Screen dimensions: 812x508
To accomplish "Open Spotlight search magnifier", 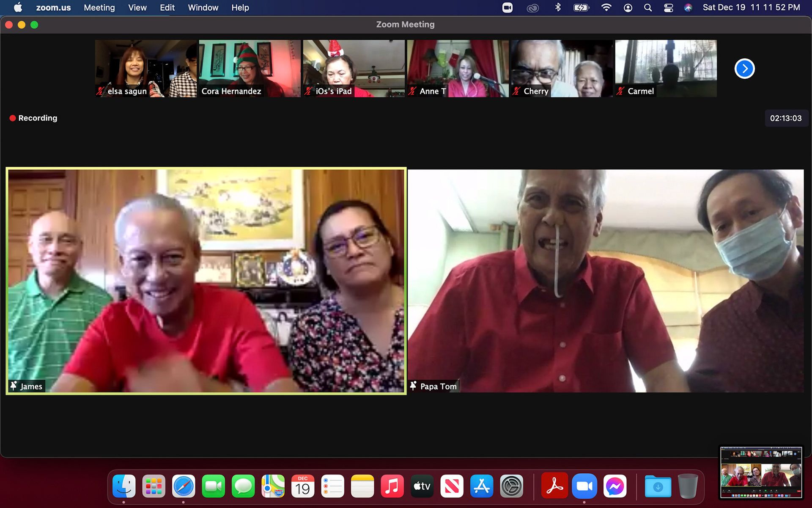I will [647, 8].
